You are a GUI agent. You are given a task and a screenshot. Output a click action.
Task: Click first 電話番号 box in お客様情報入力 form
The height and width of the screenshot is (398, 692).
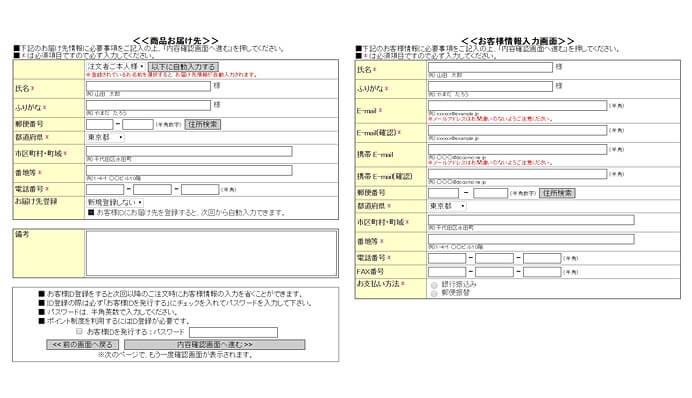447,258
